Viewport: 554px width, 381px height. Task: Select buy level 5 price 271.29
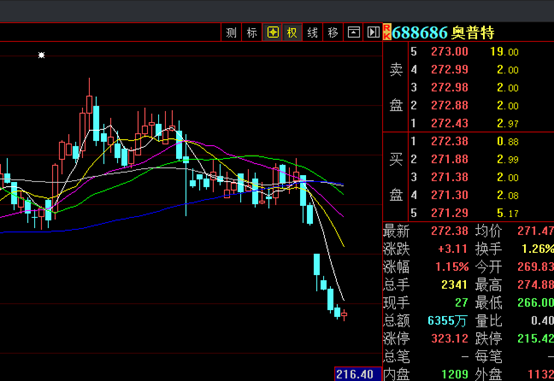pyautogui.click(x=449, y=213)
